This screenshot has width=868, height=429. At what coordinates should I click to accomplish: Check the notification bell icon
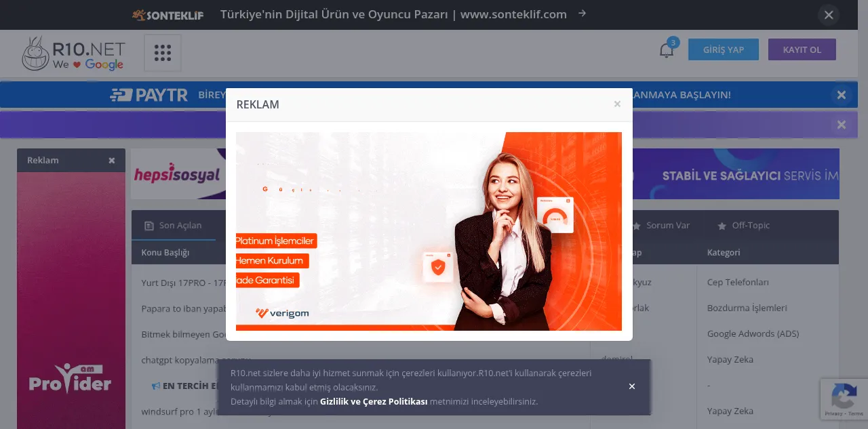point(667,50)
